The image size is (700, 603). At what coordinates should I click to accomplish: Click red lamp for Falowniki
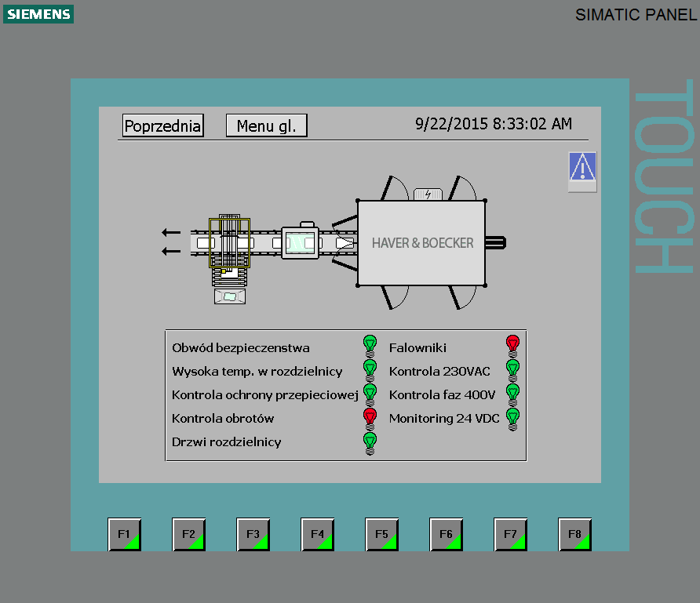[513, 347]
